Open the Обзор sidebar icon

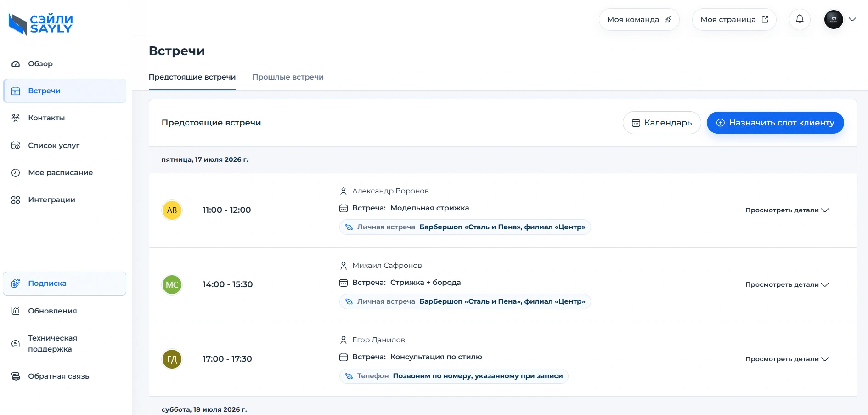[x=16, y=64]
